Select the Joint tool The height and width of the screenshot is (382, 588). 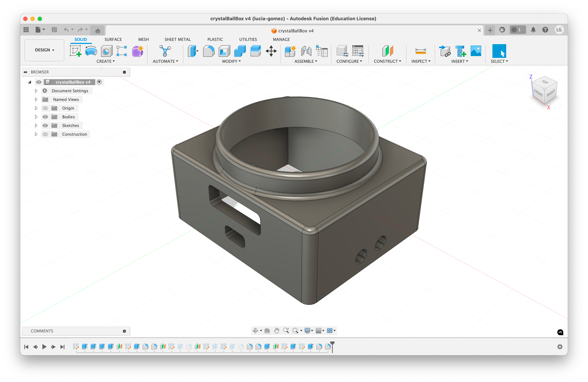click(306, 51)
